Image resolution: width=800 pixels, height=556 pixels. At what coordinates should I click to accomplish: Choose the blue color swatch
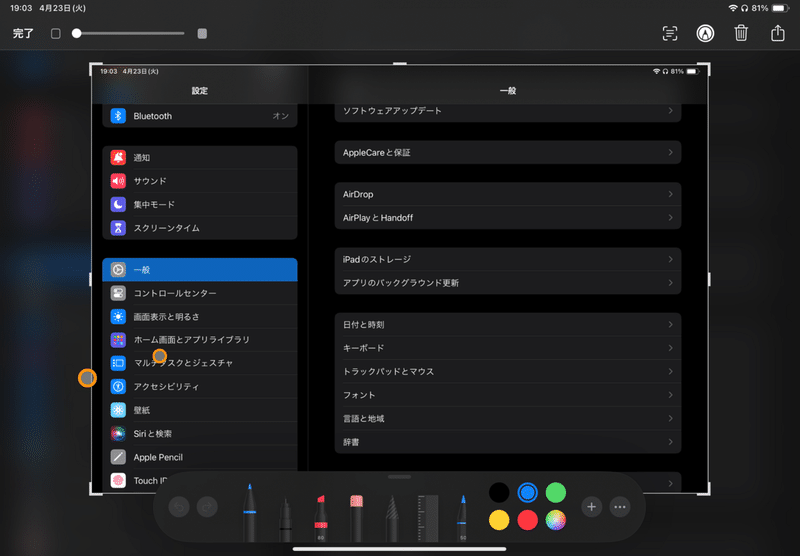(x=528, y=492)
